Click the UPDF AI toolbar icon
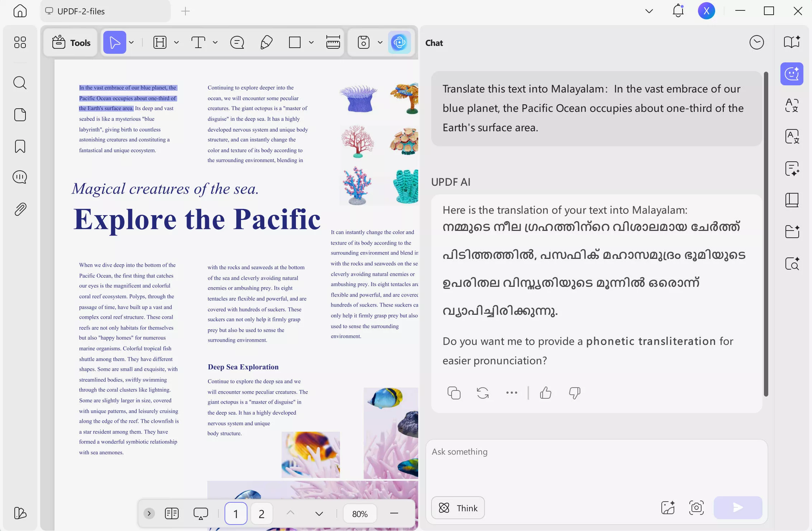The image size is (812, 531). tap(400, 42)
